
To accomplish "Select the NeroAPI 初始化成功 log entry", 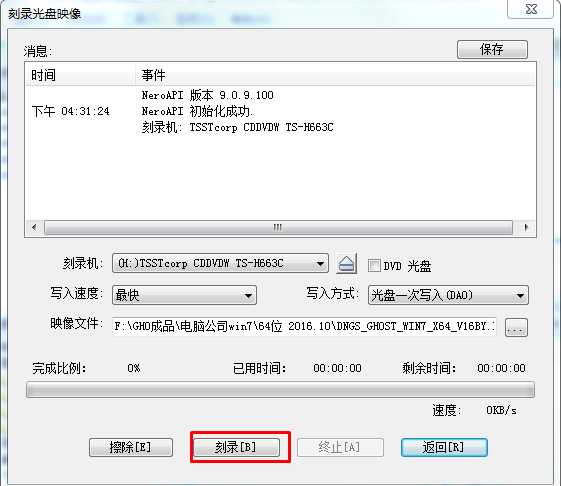I will (x=197, y=112).
